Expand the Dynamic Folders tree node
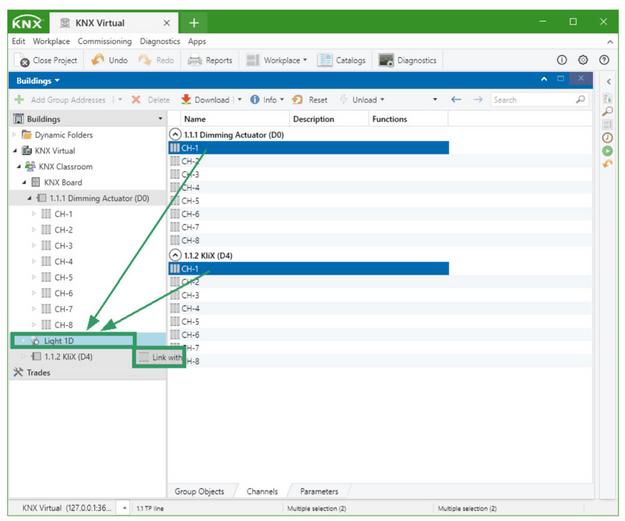The width and height of the screenshot is (625, 521). click(x=15, y=134)
